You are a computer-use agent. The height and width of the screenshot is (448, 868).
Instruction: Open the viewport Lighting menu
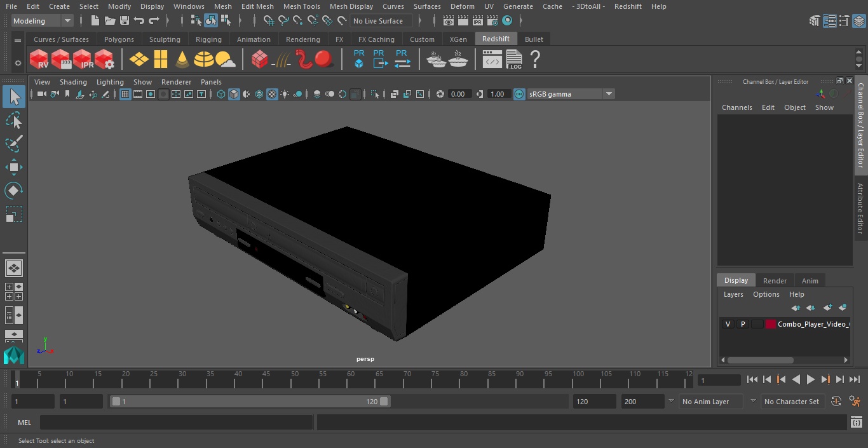coord(110,82)
